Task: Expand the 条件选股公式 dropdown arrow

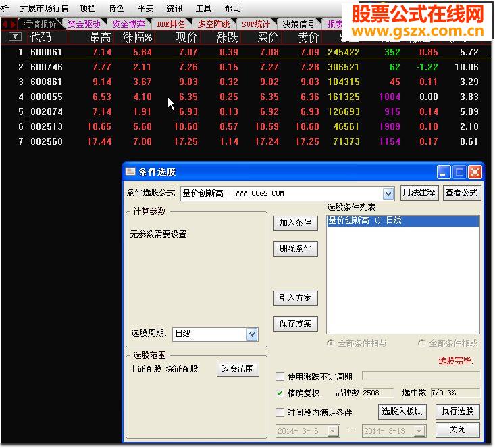Action: [388, 193]
